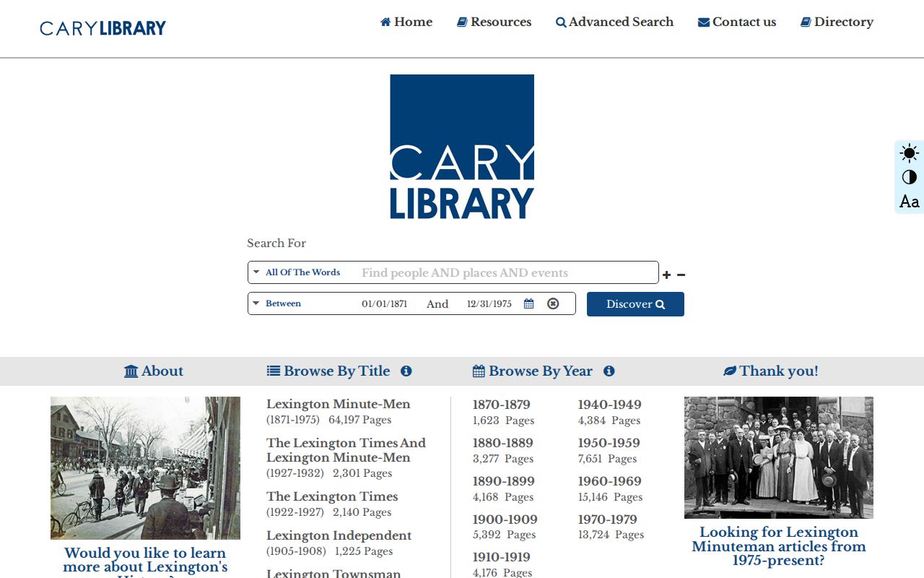Open the Lexington Independent title link
The width and height of the screenshot is (924, 578).
tap(339, 535)
